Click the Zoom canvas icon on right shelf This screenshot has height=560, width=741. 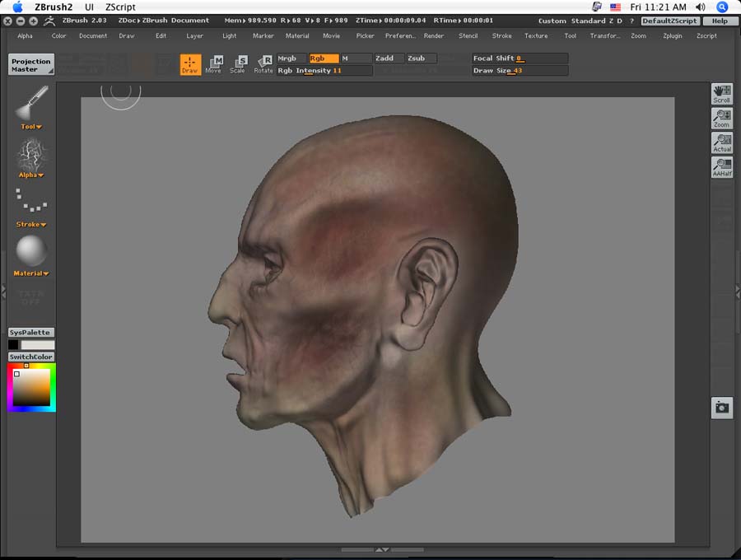(x=721, y=119)
